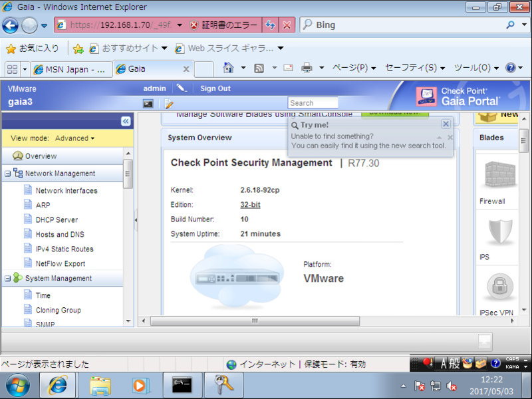Click the Bing search magnifier button
Image resolution: width=532 pixels, height=399 pixels.
click(510, 25)
